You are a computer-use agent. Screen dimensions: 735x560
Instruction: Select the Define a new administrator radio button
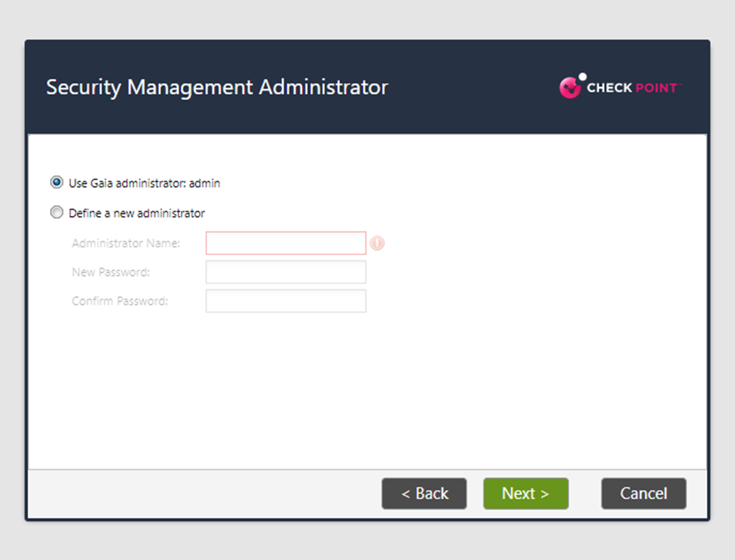pos(57,213)
